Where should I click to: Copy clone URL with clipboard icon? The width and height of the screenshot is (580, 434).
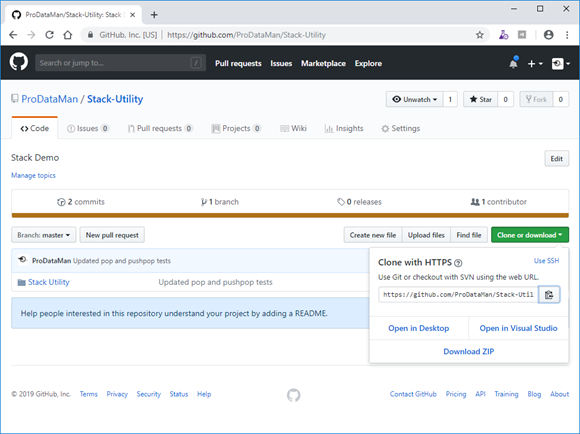click(549, 295)
